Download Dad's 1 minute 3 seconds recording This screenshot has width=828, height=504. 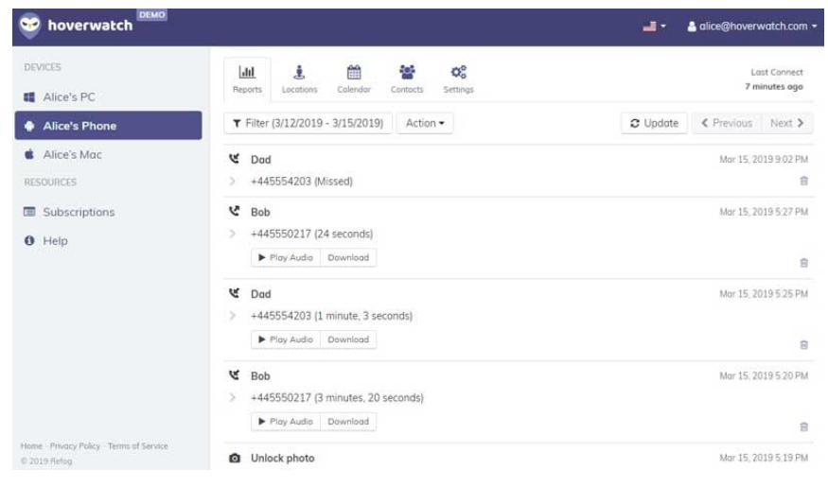coord(348,339)
